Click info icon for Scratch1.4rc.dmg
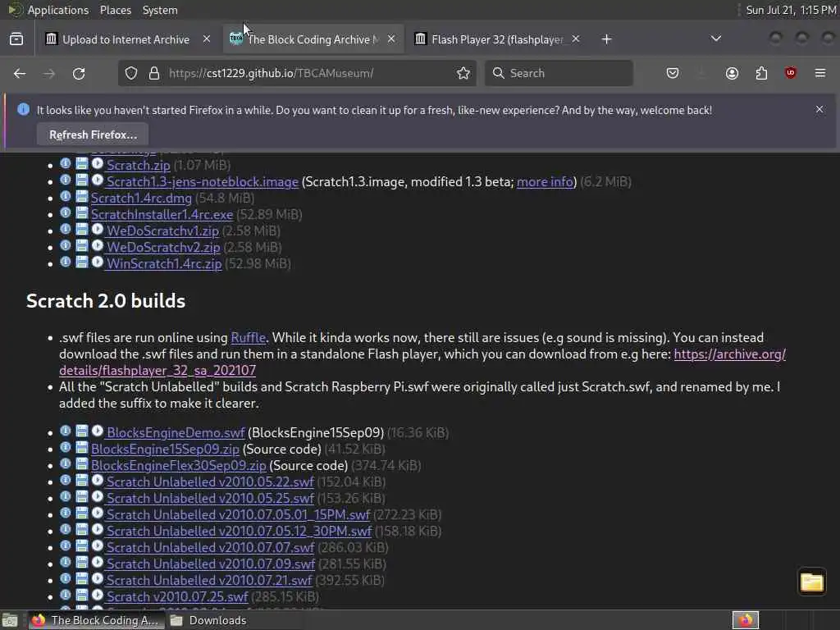 (x=66, y=197)
